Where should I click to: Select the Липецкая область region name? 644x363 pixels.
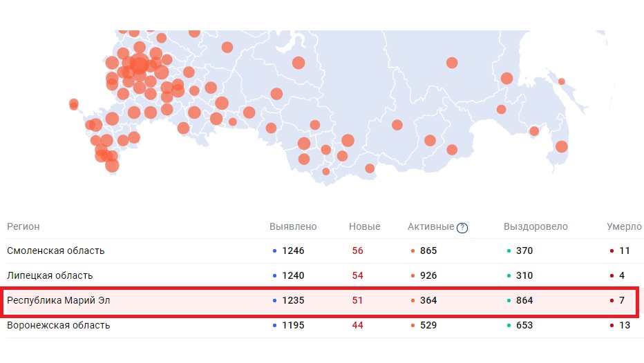50,275
